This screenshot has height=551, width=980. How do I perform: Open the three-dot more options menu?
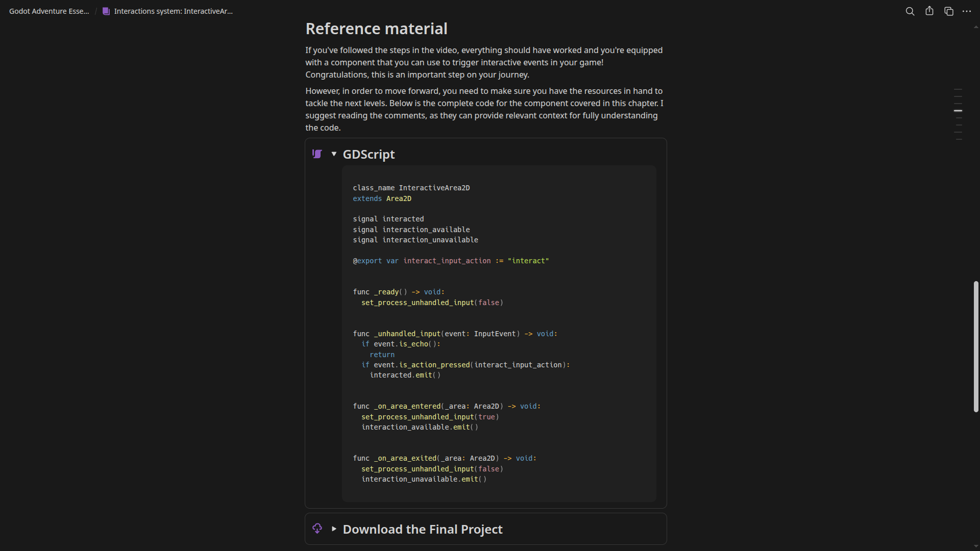(x=967, y=11)
